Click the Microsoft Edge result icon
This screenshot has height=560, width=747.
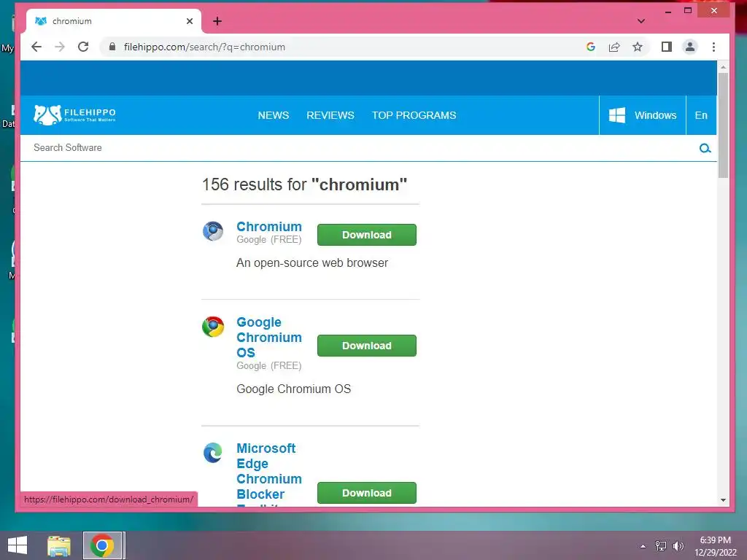point(213,452)
